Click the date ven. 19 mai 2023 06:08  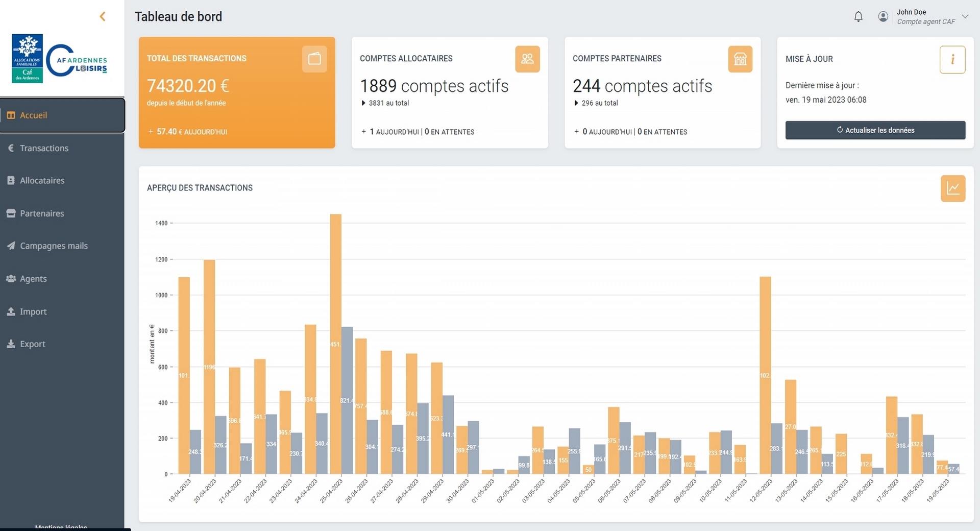pos(826,100)
